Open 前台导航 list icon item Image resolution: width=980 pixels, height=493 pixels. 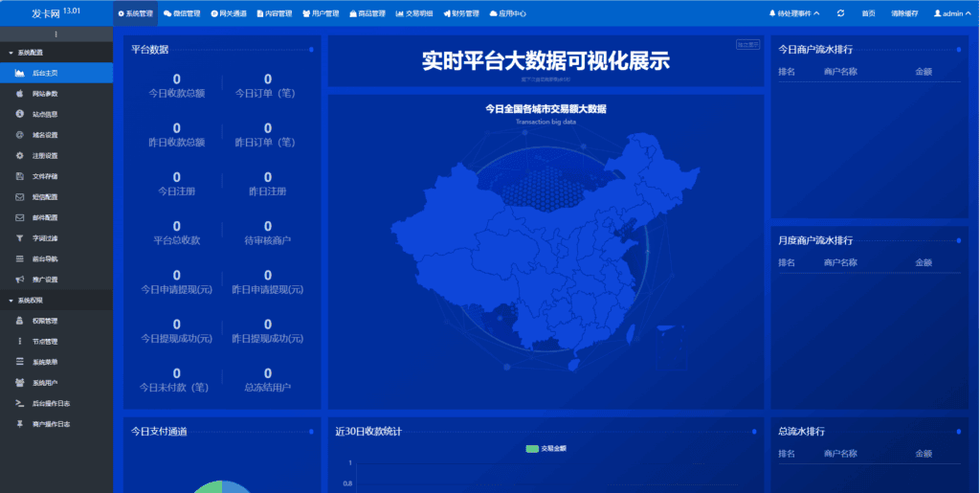tap(56, 258)
